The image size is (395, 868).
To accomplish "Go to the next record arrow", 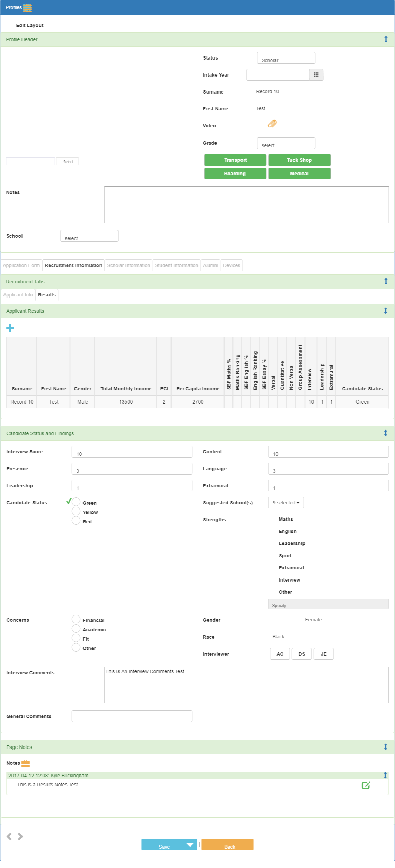I will click(20, 837).
